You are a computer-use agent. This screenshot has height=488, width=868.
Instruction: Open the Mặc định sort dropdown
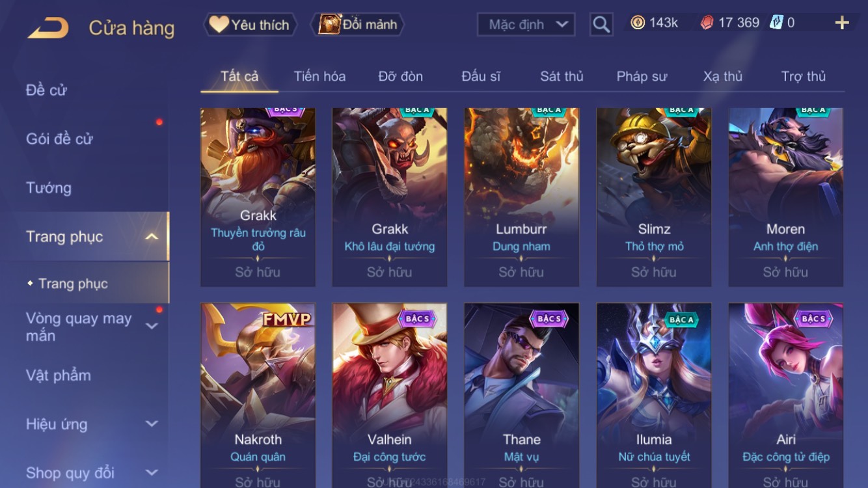coord(526,25)
